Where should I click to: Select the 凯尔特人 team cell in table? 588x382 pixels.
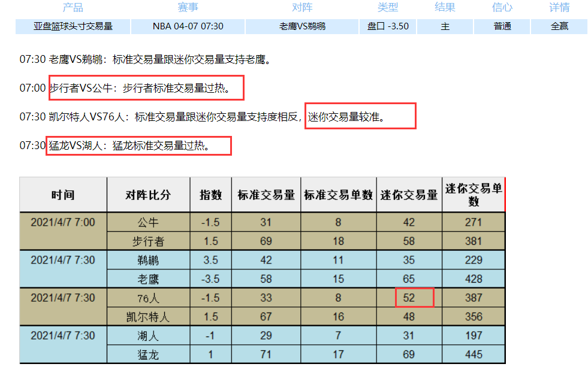pyautogui.click(x=148, y=317)
